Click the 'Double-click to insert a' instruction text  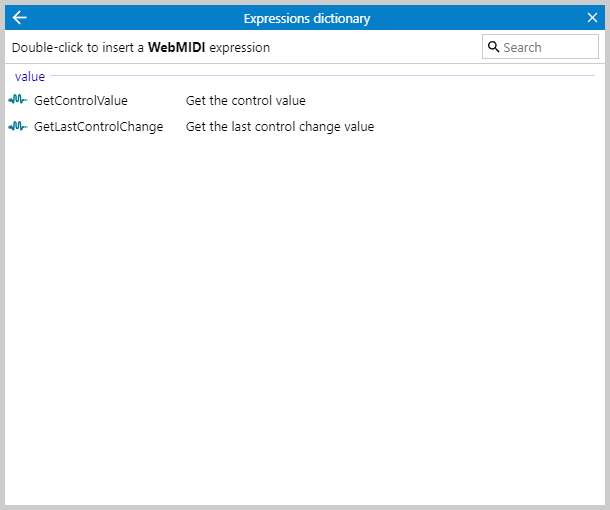coord(78,47)
